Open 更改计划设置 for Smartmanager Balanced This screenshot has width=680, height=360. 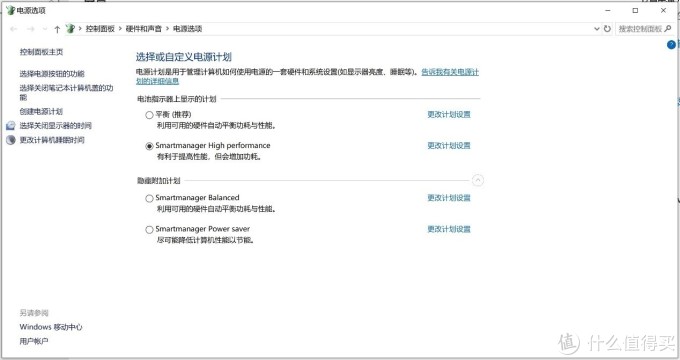[449, 198]
